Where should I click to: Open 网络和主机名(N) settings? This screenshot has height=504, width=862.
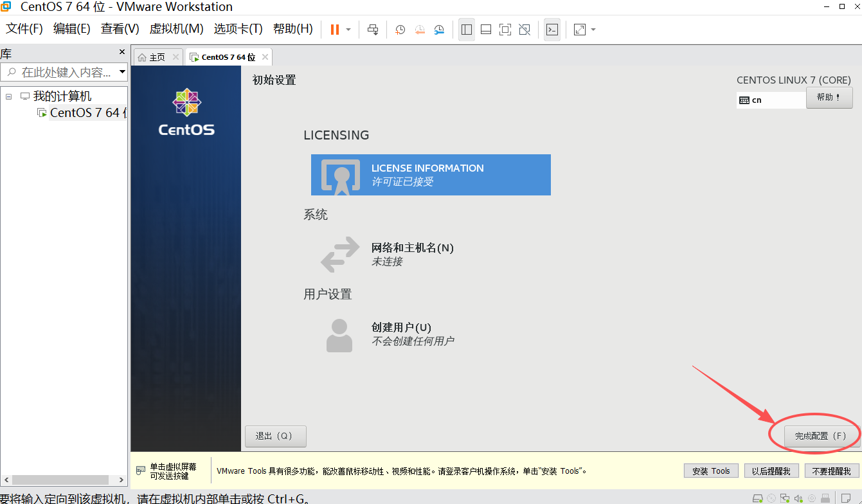pos(388,255)
